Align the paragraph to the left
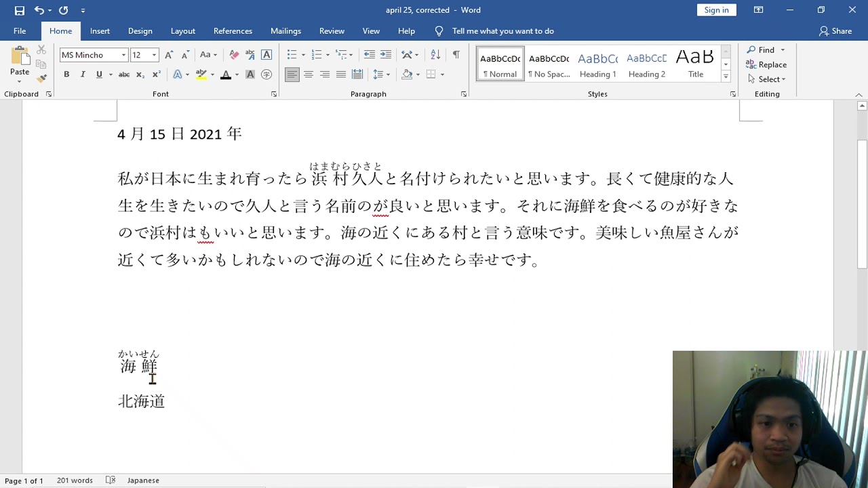The width and height of the screenshot is (868, 488). (292, 75)
